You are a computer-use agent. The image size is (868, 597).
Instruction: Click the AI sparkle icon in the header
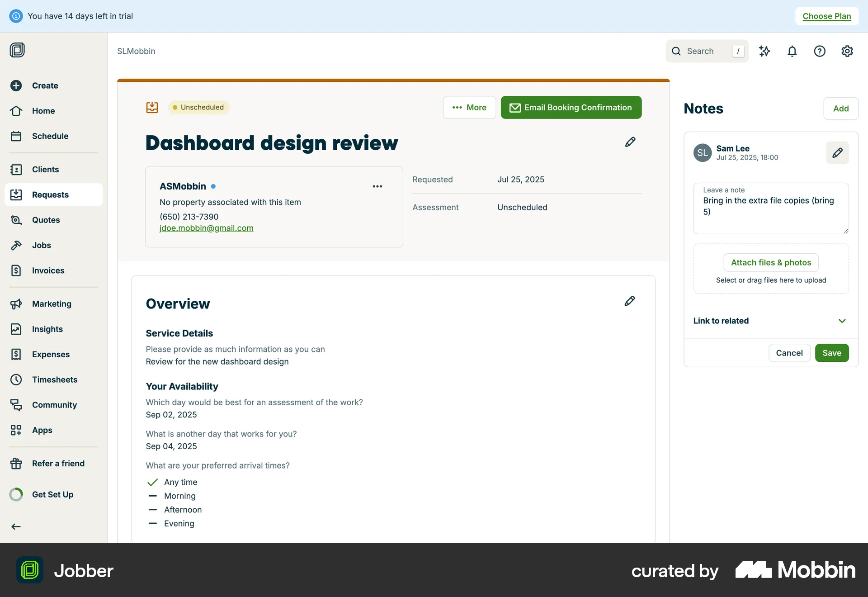coord(765,51)
